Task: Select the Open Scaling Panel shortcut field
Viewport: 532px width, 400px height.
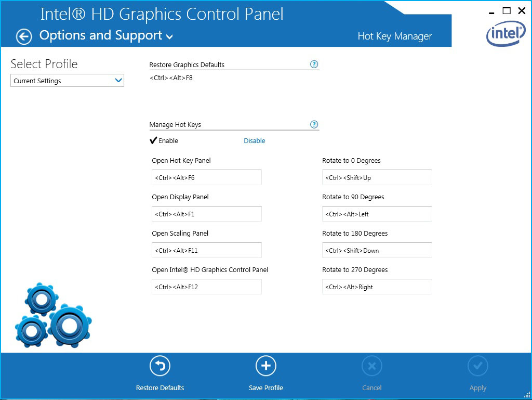Action: (x=206, y=250)
